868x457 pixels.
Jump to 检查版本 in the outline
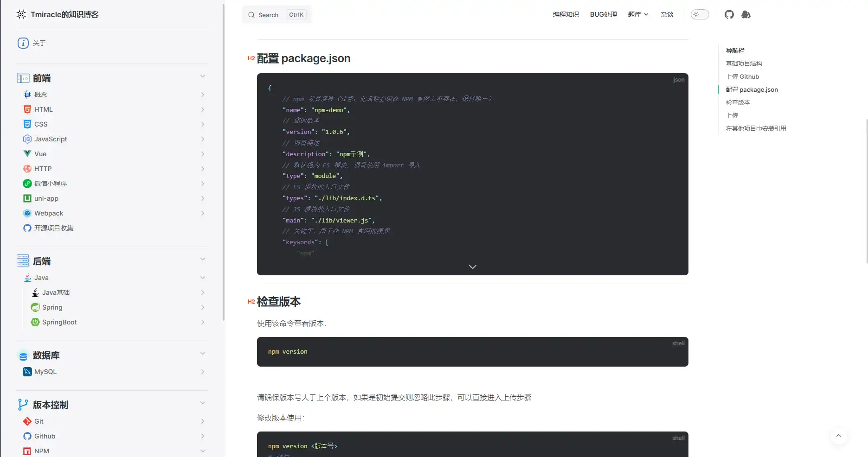[738, 102]
